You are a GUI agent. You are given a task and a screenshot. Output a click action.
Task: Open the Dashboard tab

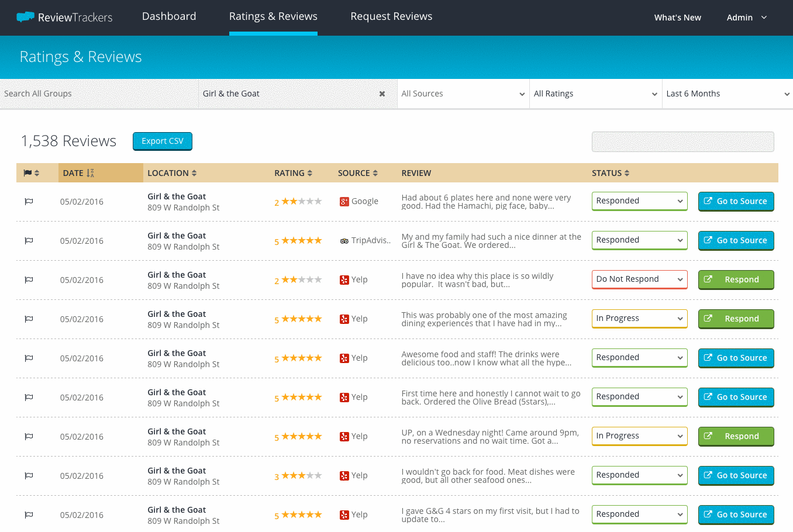169,16
